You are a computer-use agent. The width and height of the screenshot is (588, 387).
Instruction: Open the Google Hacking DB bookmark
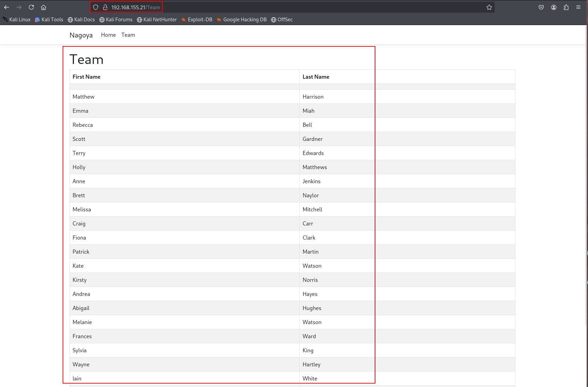[x=242, y=20]
